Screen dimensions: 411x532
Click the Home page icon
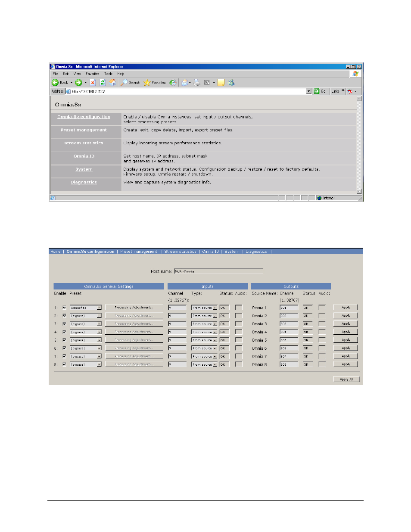112,82
